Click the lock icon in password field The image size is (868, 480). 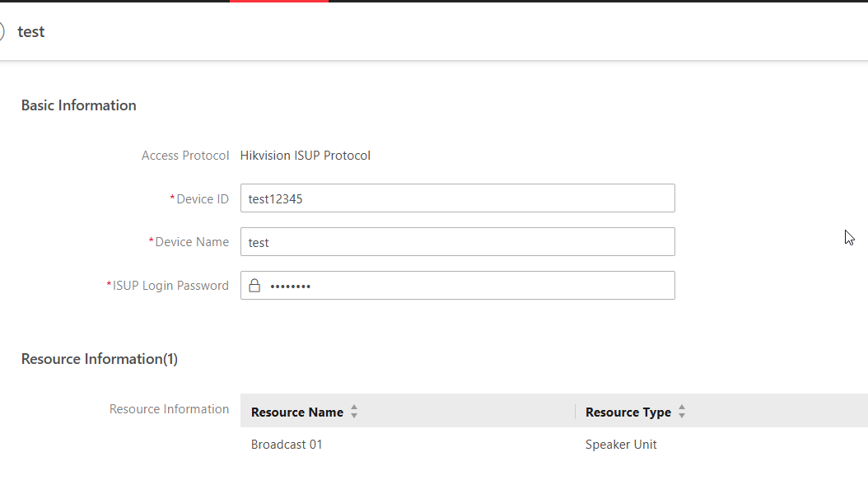tap(254, 286)
